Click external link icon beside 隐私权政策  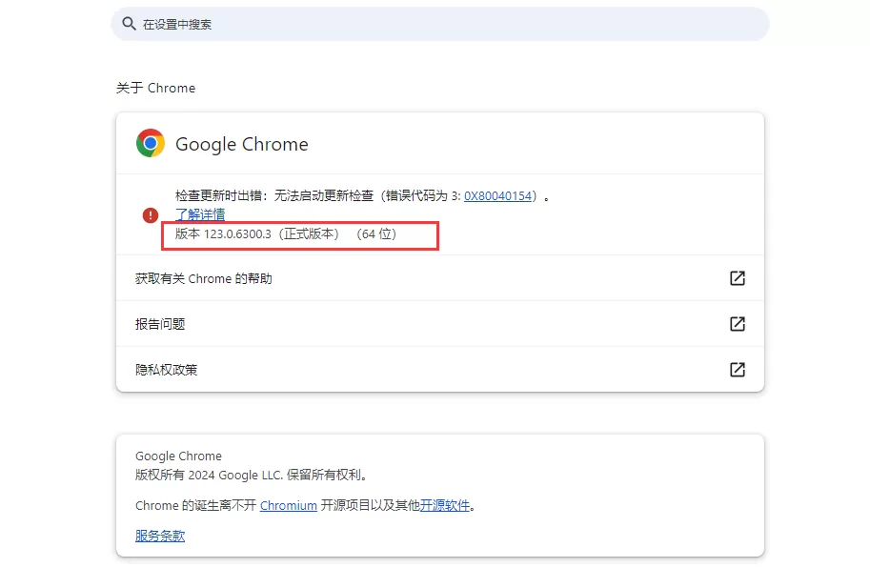(738, 370)
